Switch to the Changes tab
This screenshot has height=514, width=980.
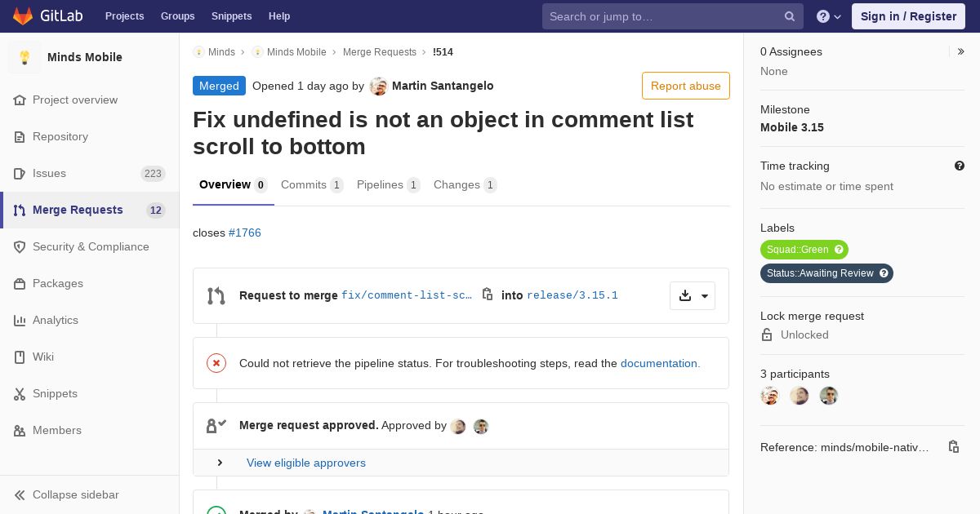pos(465,185)
